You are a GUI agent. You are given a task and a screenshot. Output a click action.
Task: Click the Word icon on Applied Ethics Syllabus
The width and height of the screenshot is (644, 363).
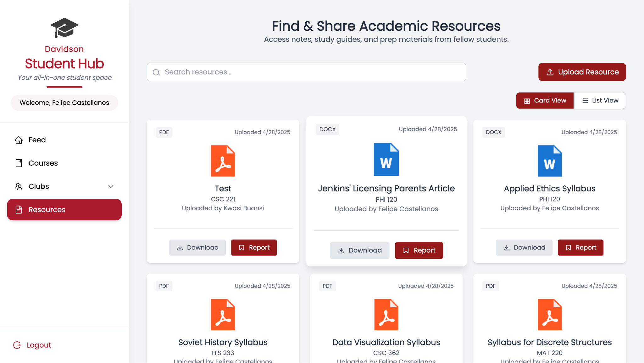550,161
